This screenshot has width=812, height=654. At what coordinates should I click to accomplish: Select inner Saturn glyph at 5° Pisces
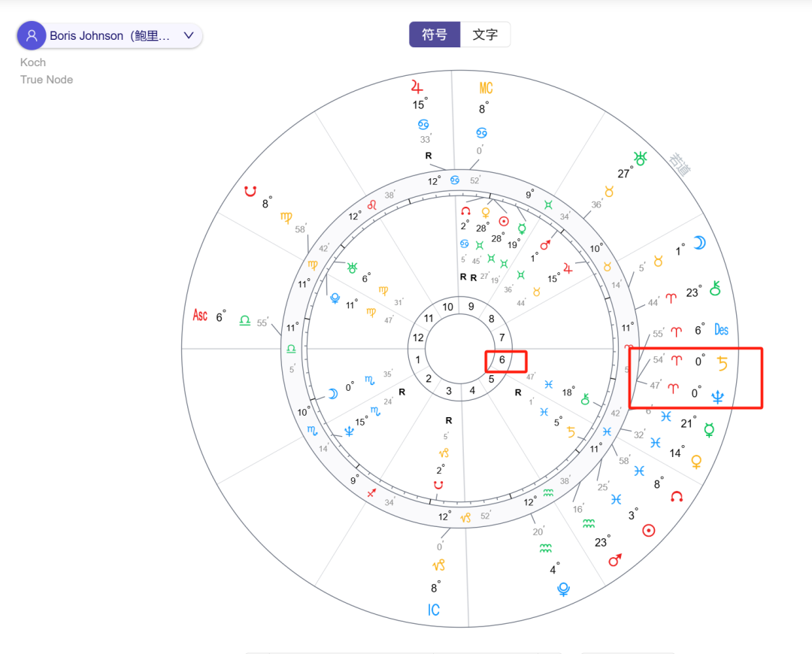[x=571, y=431]
